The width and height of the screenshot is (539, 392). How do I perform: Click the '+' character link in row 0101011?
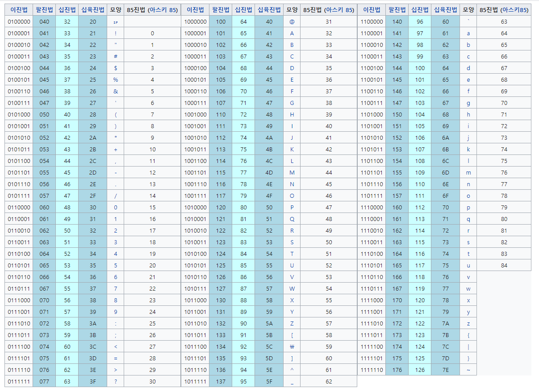[116, 149]
